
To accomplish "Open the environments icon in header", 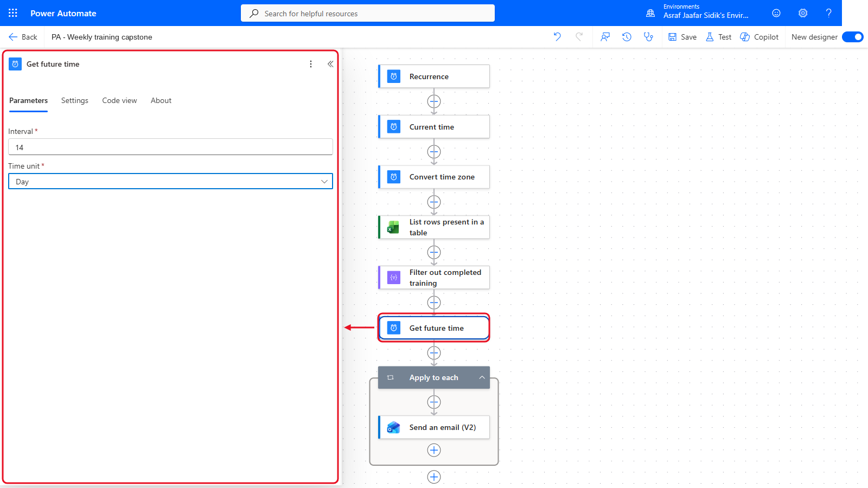I will point(650,13).
